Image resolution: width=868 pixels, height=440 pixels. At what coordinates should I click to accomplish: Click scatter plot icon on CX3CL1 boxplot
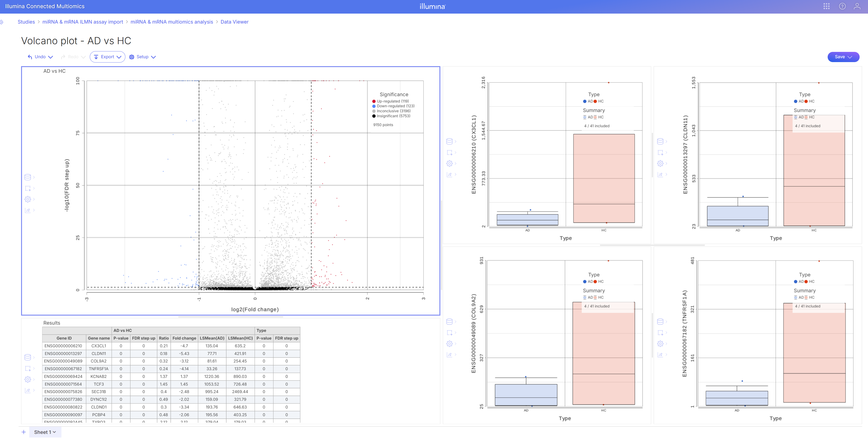(449, 174)
